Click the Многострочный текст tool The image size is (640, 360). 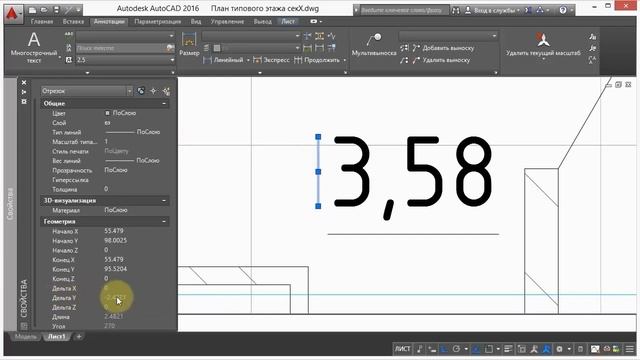coord(34,48)
